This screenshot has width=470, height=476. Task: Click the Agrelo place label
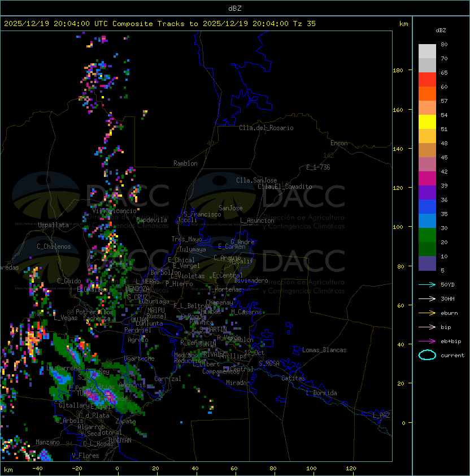coord(138,340)
